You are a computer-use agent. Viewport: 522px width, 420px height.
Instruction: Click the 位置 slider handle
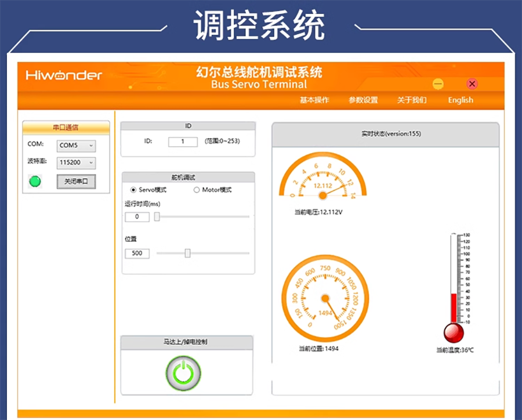tap(187, 253)
